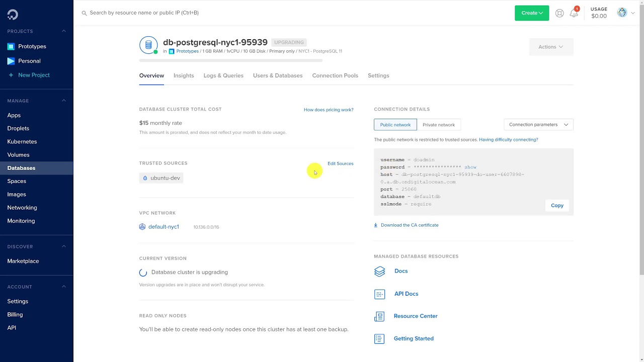The image size is (644, 362).
Task: Open the Create dropdown button
Action: [x=531, y=13]
